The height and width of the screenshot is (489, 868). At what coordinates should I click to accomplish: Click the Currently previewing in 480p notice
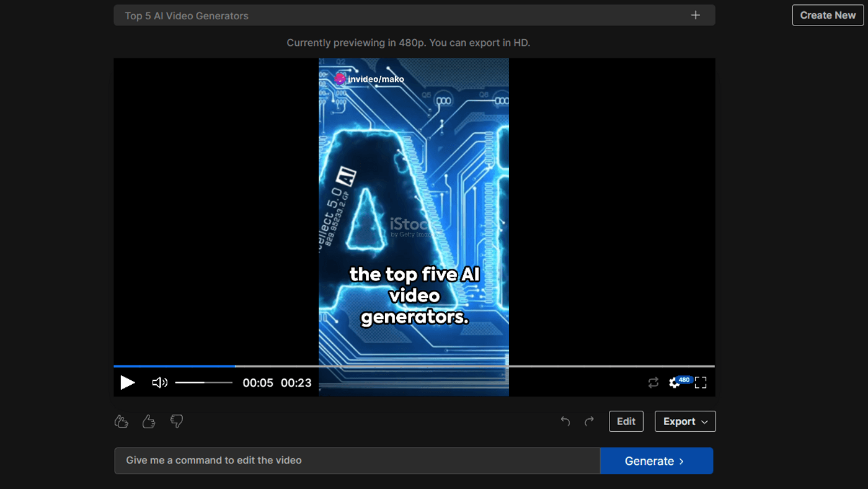(x=408, y=42)
